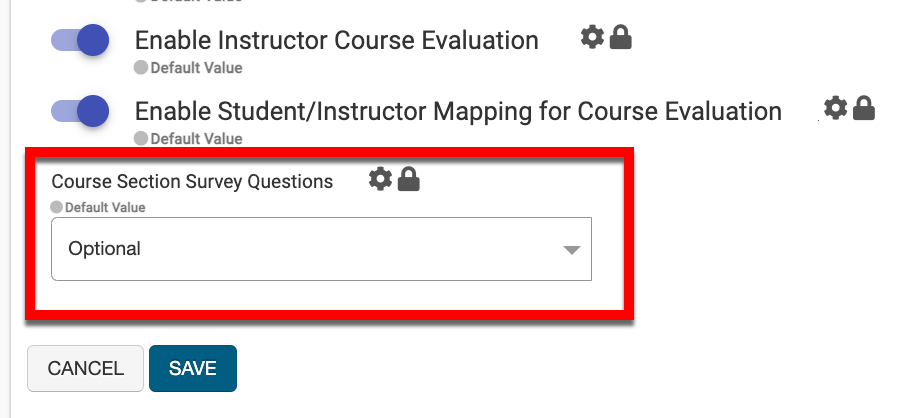Image resolution: width=922 pixels, height=418 pixels.
Task: Click the Enable Instructor Course Evaluation label
Action: pyautogui.click(x=336, y=41)
